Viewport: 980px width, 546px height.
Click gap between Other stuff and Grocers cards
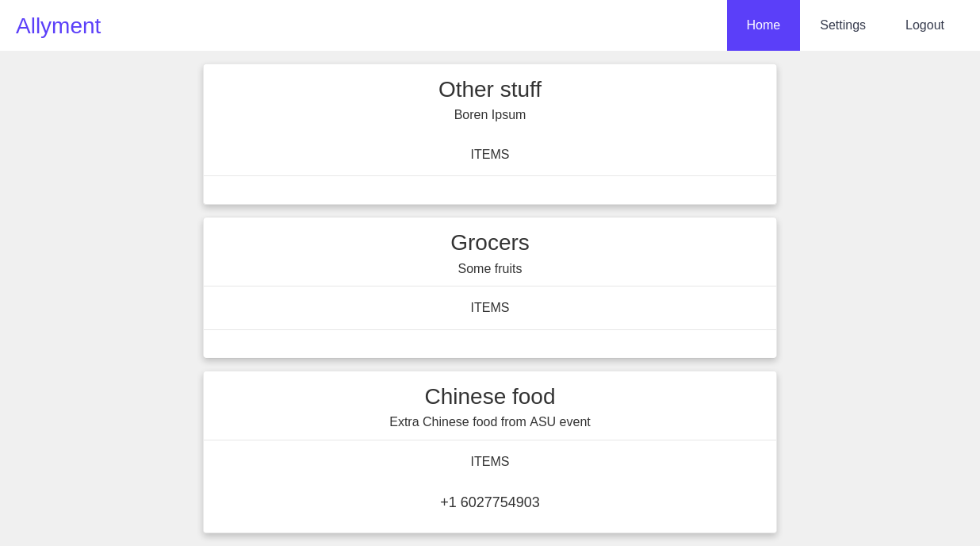point(490,211)
